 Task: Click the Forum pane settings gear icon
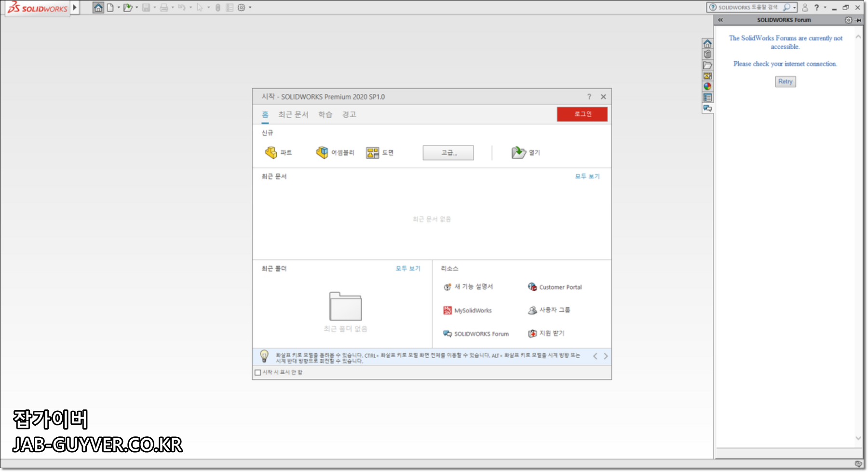tap(849, 20)
